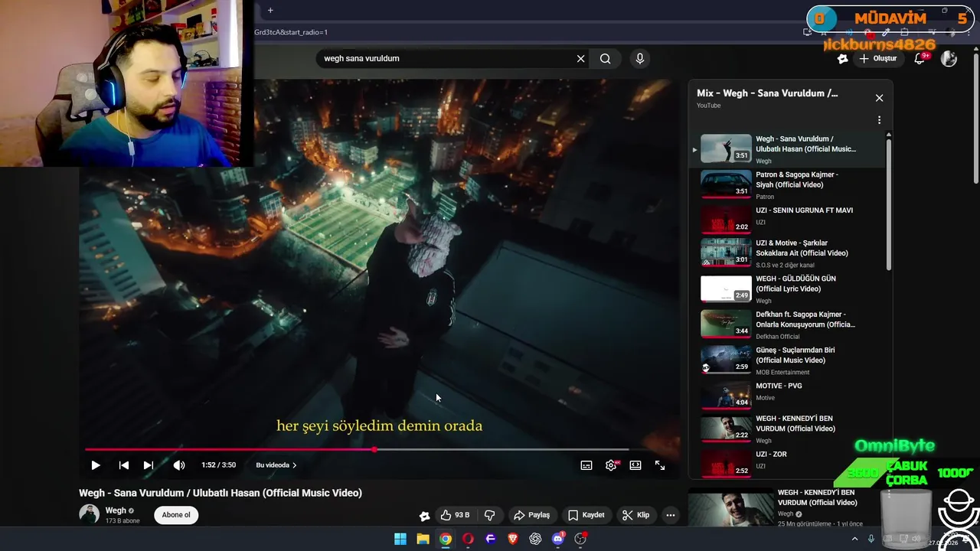Click the red progress scrubber handle

click(374, 450)
